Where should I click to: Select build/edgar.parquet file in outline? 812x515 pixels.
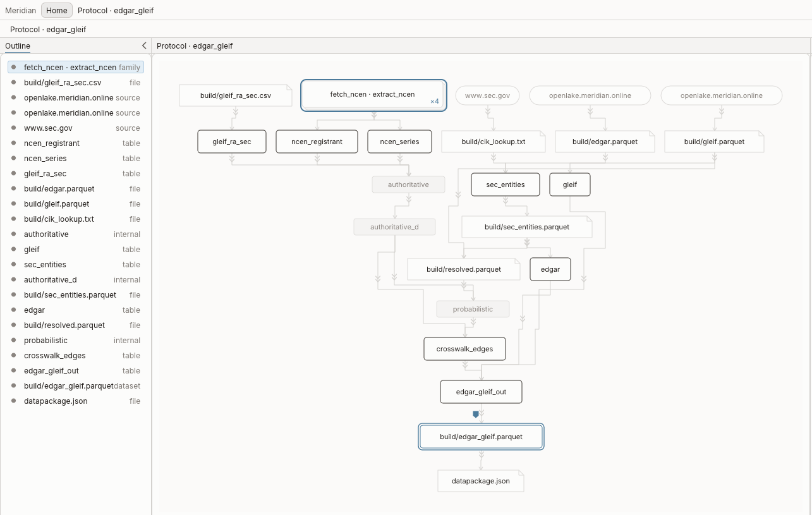(x=76, y=189)
